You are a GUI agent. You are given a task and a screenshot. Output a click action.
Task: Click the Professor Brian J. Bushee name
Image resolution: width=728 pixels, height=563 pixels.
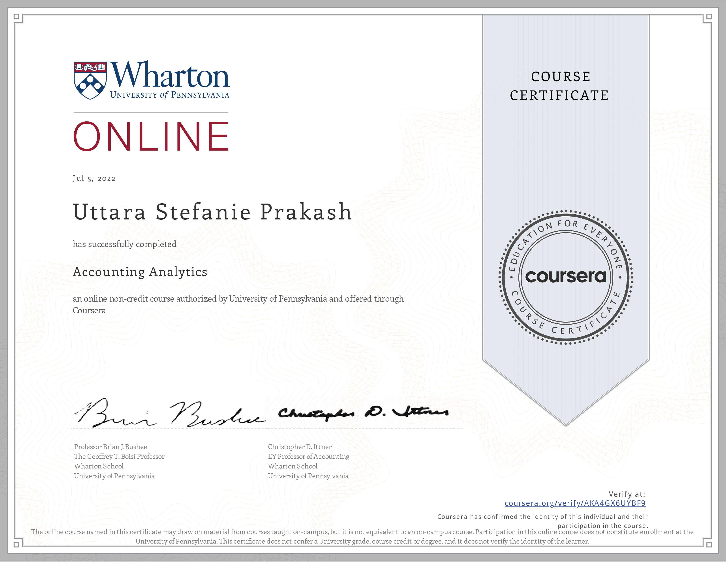[x=110, y=447]
